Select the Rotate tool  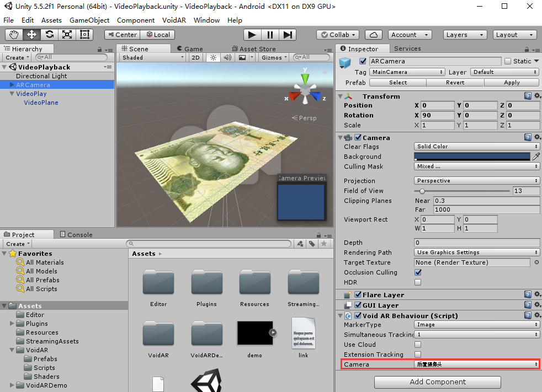pos(50,35)
